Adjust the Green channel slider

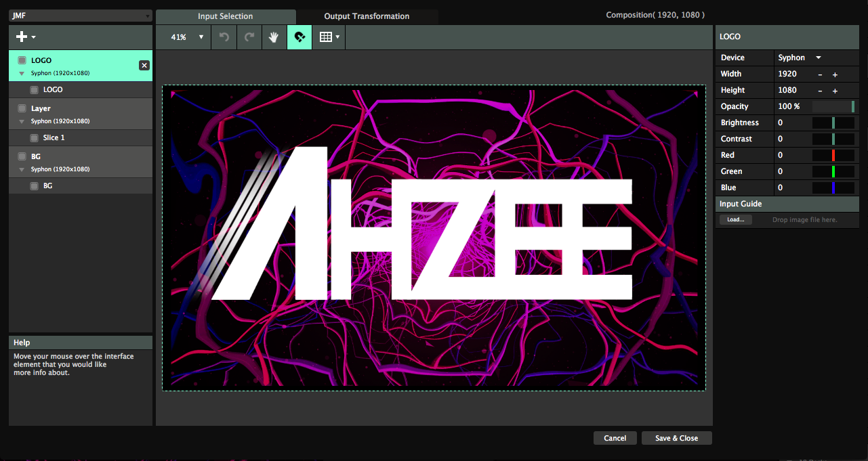point(833,171)
